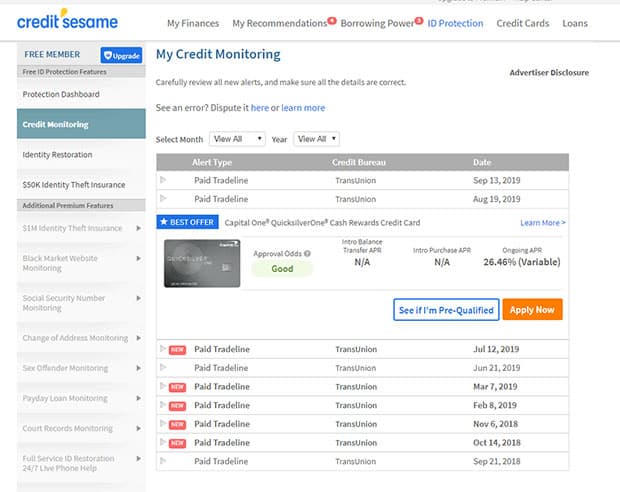620x492 pixels.
Task: Expand the Sep 13, 2019 alert row
Action: point(163,180)
